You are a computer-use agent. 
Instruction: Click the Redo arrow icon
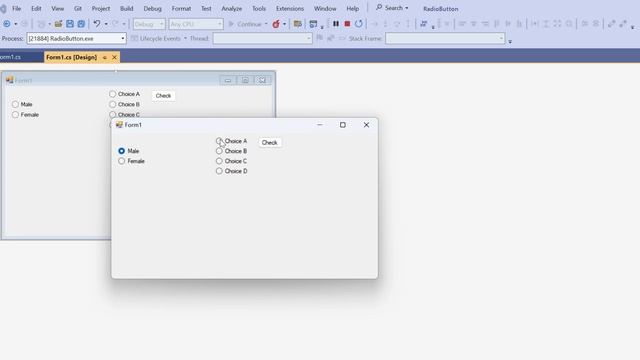click(116, 24)
